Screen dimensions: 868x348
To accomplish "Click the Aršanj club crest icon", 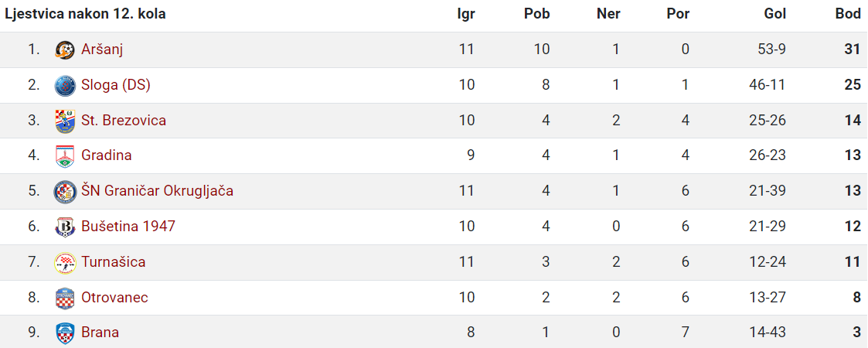I will (66, 49).
